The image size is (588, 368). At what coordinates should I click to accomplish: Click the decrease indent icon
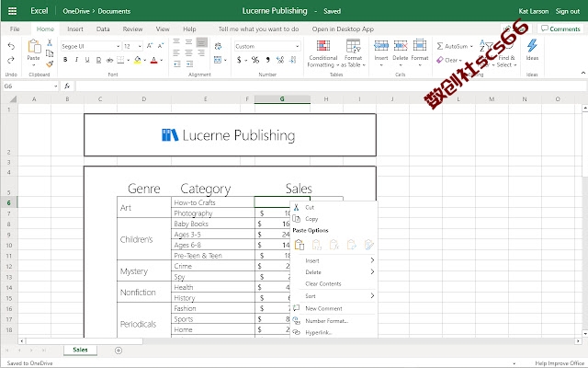177,63
